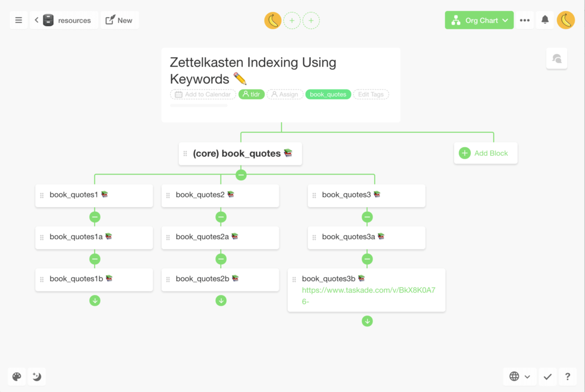Collapse the book_quotes1 subtree with its minus toggle
Image resolution: width=585 pixels, height=392 pixels.
(95, 217)
